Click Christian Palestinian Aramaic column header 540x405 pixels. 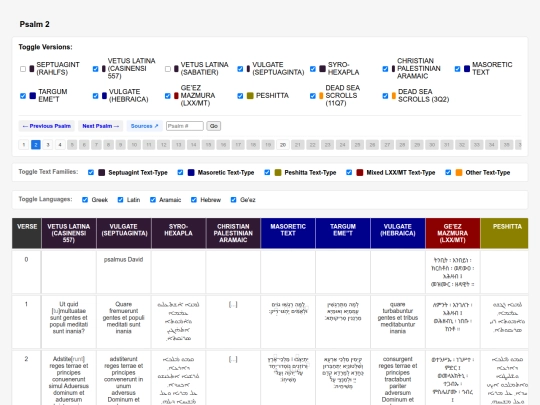[233, 233]
